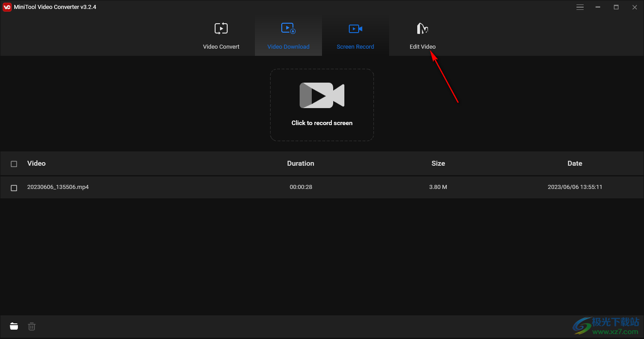Minimize the MiniTool Video Converter window
The image size is (644, 339).
pos(598,7)
